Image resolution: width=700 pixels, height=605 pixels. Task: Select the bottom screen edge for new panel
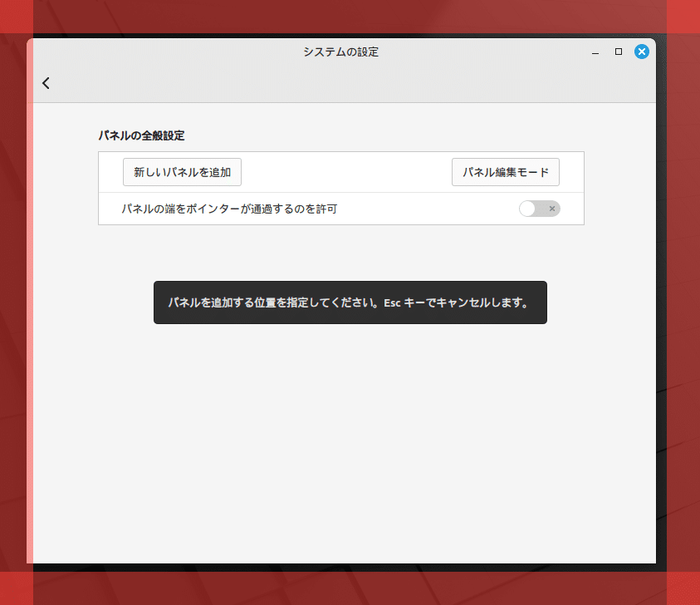point(350,588)
